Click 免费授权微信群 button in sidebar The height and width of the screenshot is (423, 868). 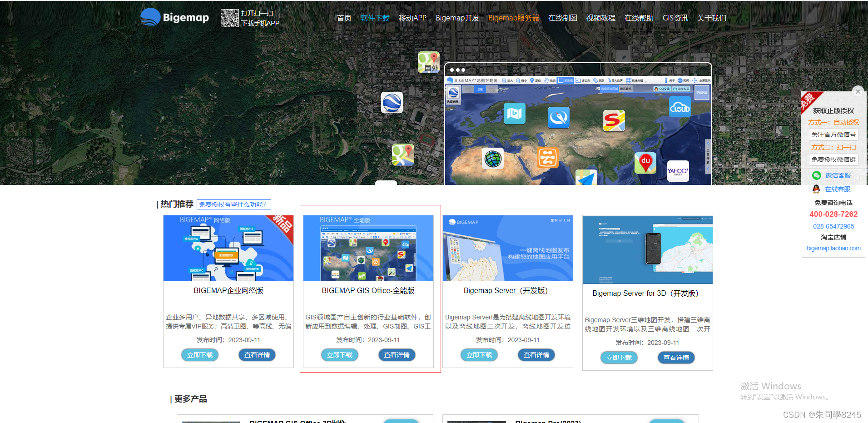[x=834, y=159]
